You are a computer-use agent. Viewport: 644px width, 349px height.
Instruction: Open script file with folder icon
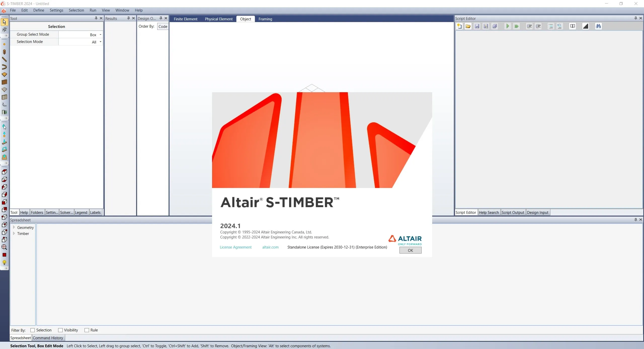[468, 26]
